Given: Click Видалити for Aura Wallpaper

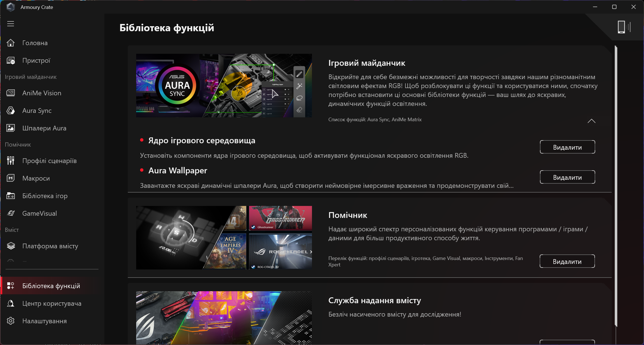Looking at the screenshot, I should coord(567,177).
